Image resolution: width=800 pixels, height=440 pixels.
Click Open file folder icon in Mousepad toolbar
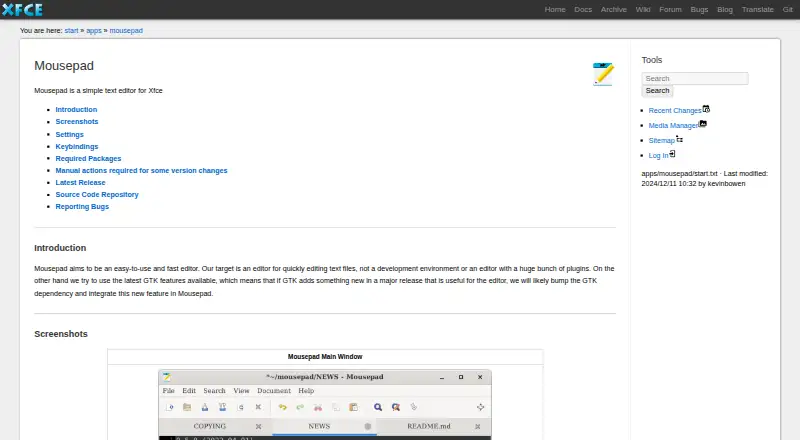pyautogui.click(x=187, y=407)
